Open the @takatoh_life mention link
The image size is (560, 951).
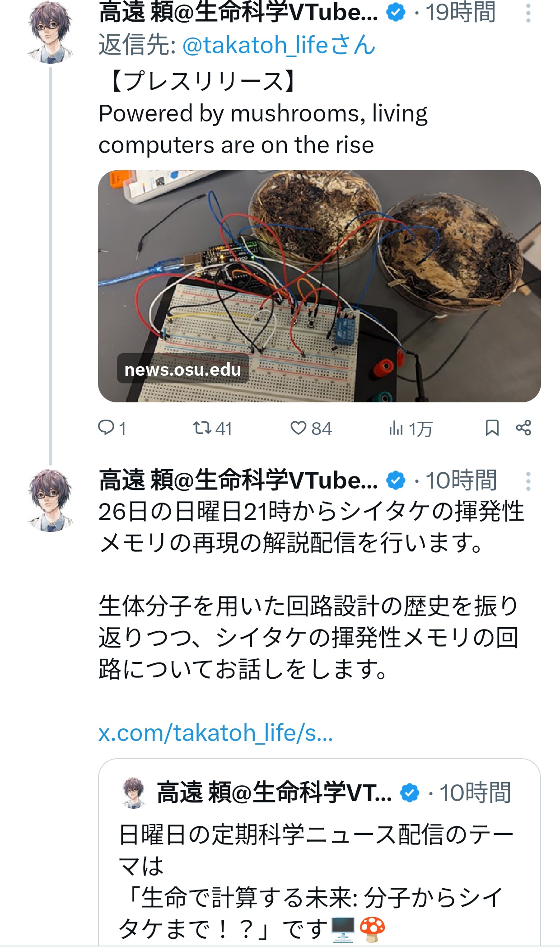tap(279, 45)
